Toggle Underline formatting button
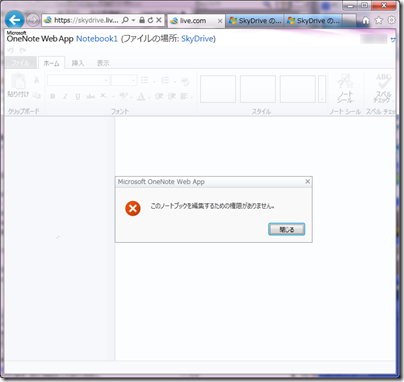Screen dimensions: 404x382 (78, 96)
